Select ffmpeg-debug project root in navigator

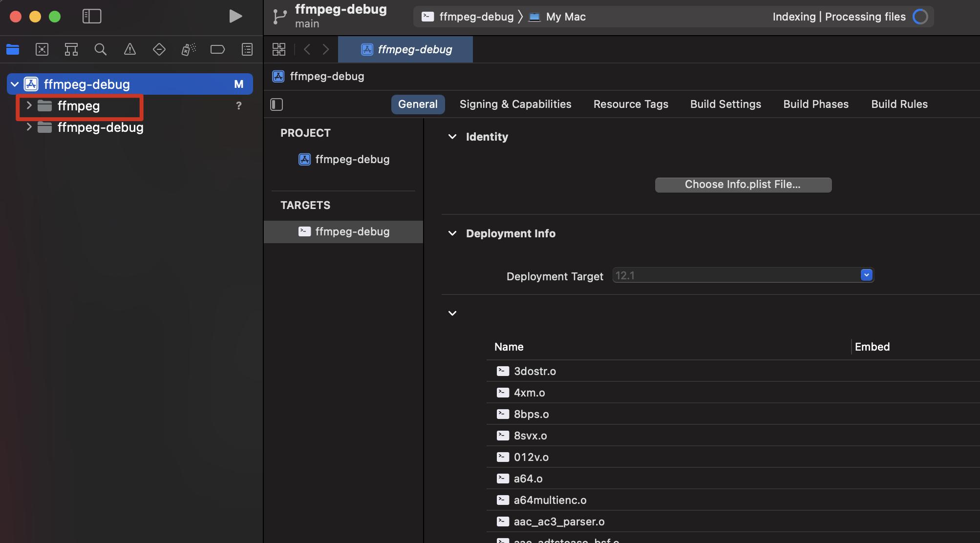click(130, 84)
